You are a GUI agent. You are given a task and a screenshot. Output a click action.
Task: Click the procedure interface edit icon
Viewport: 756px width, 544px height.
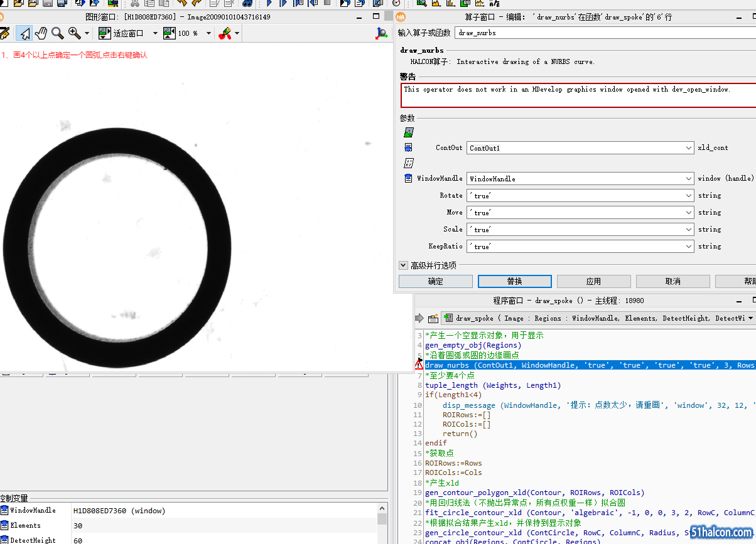pos(433,319)
